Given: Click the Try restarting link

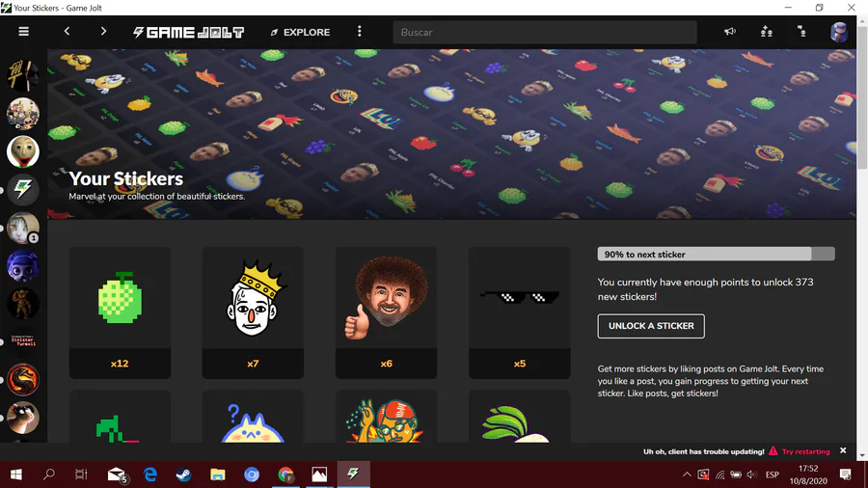Looking at the screenshot, I should coord(805,451).
